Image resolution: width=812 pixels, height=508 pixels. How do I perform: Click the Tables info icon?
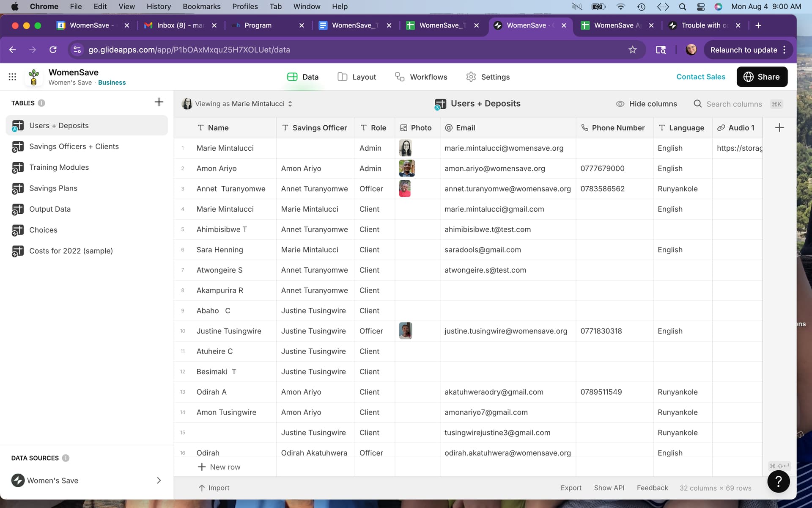click(x=41, y=103)
